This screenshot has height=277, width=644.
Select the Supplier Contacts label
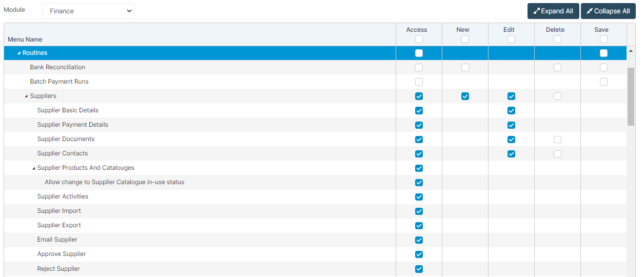[x=63, y=153]
